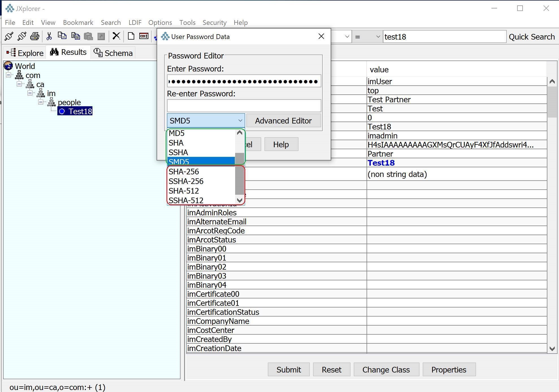Screen dimensions: 559x392
Task: Click the Delete X toolbar icon
Action: (116, 36)
